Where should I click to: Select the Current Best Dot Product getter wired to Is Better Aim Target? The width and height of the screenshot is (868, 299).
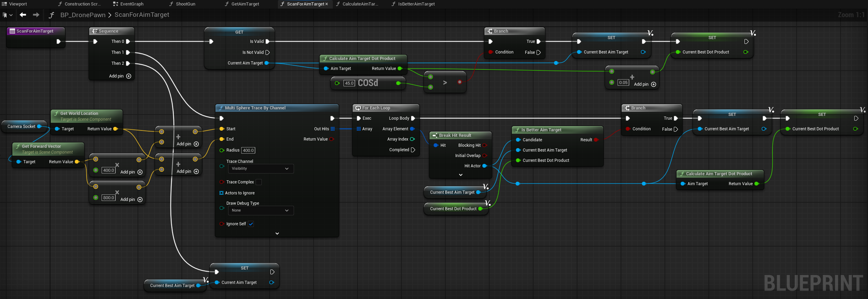tap(456, 209)
